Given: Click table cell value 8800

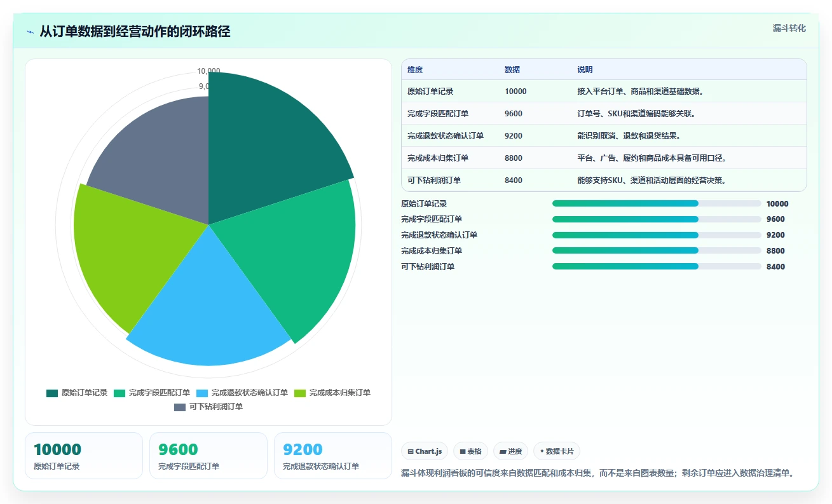Looking at the screenshot, I should coord(514,158).
